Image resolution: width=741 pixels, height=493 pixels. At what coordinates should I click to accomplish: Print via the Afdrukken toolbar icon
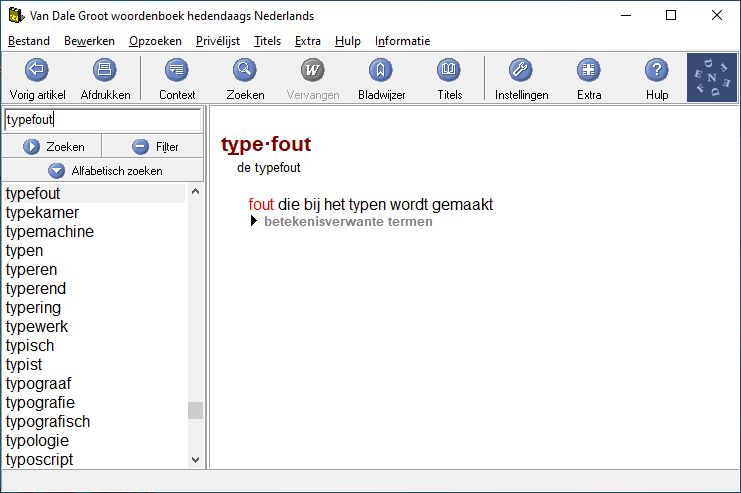point(105,70)
